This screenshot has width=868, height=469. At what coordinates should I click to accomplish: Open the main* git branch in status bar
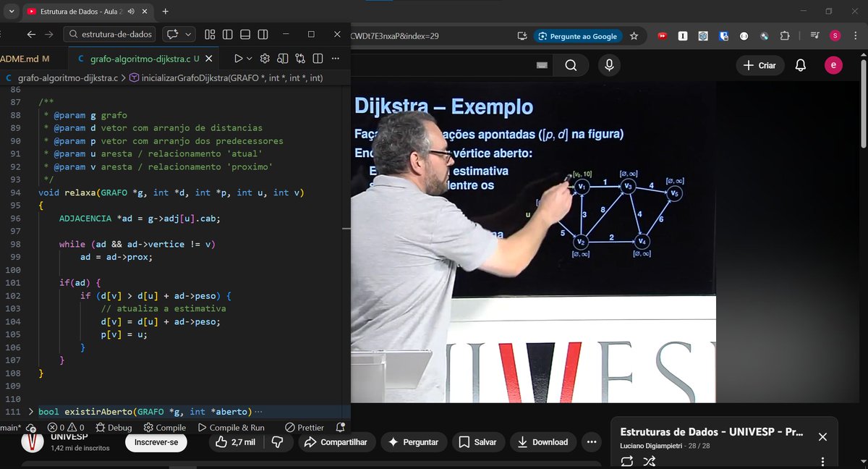tap(11, 428)
